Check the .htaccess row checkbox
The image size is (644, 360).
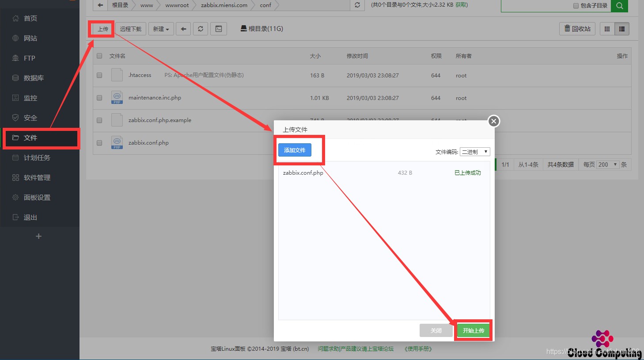click(99, 75)
